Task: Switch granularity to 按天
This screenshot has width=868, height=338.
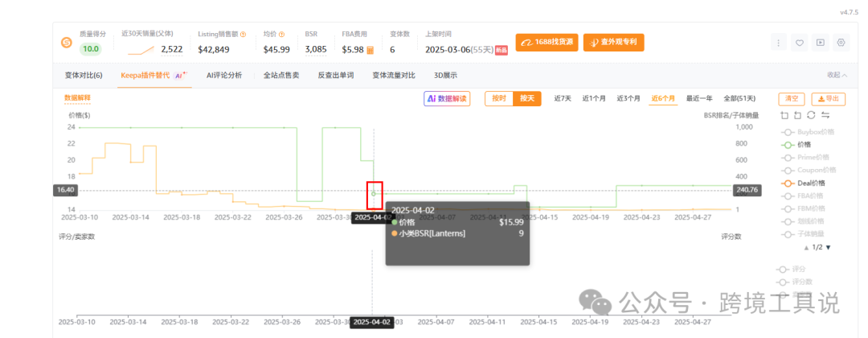Action: [x=527, y=99]
